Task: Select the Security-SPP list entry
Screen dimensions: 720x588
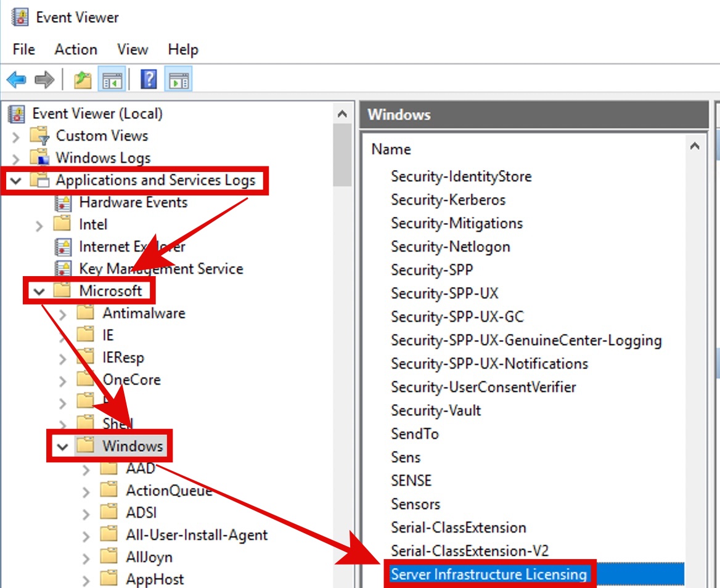Action: pos(432,270)
